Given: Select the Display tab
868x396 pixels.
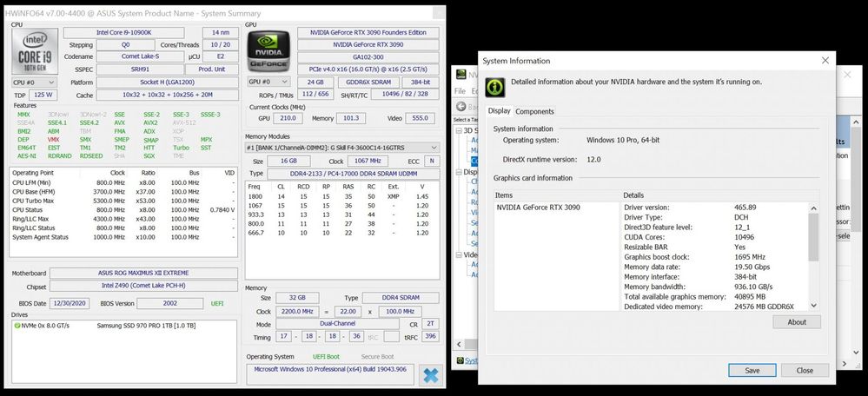Looking at the screenshot, I should click(x=499, y=110).
